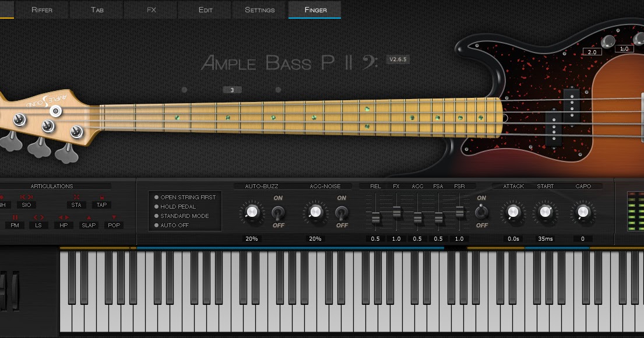This screenshot has height=338, width=644.
Task: Click the Auto-Buzz 20% value field
Action: point(251,238)
